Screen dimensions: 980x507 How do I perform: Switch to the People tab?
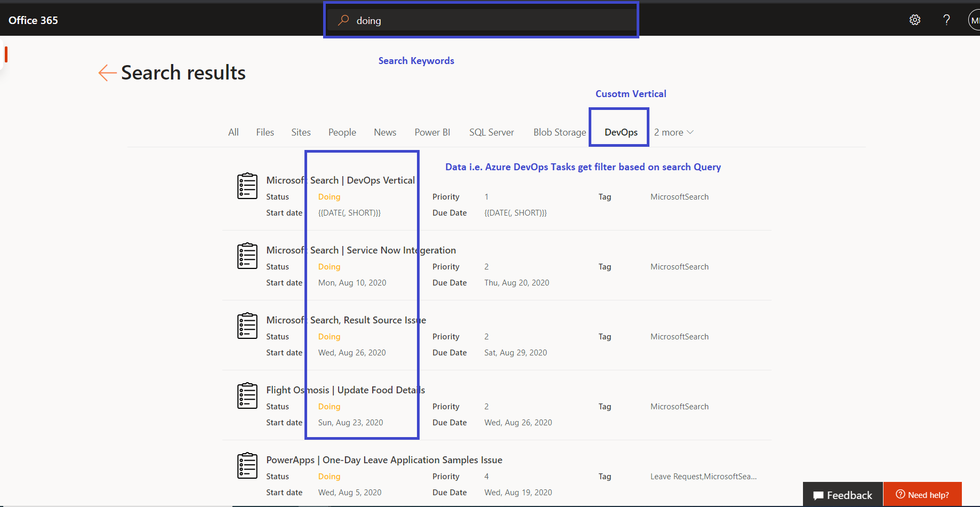click(x=342, y=132)
